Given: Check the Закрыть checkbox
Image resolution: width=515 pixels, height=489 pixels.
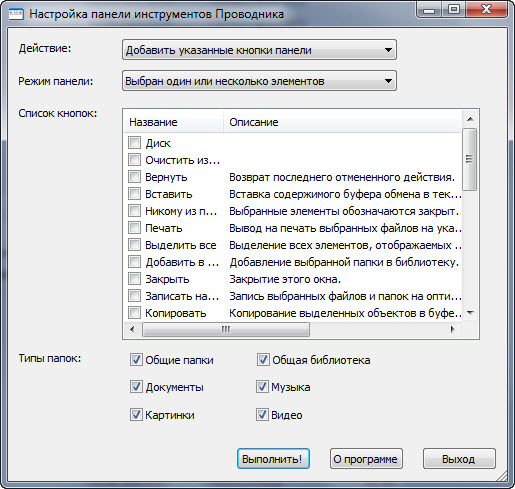Looking at the screenshot, I should (x=135, y=279).
